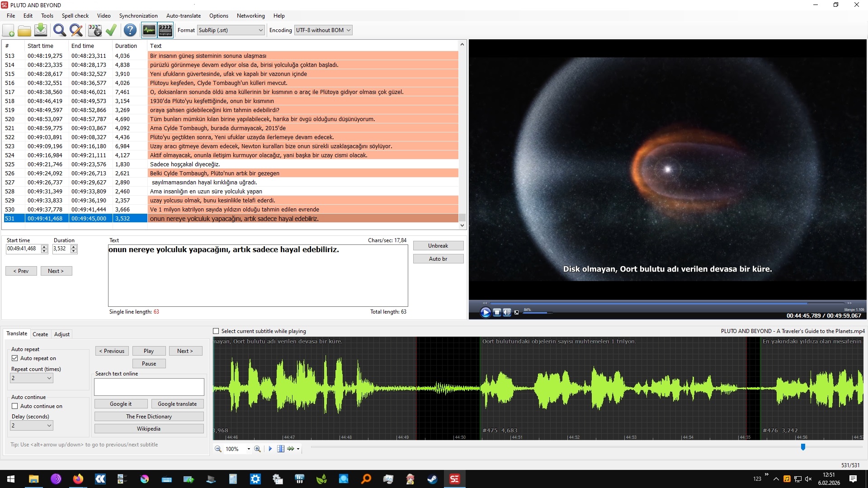Click the waveform position slider handle

pos(803,447)
